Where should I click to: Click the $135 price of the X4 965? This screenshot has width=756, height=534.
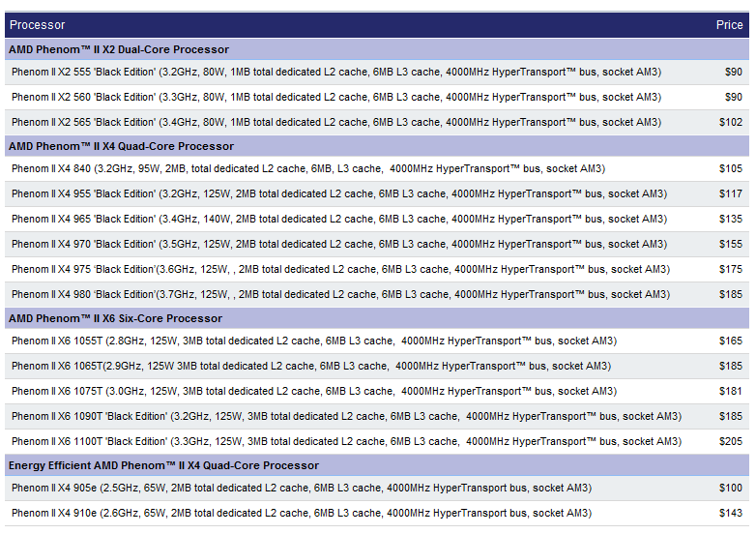[x=731, y=219]
